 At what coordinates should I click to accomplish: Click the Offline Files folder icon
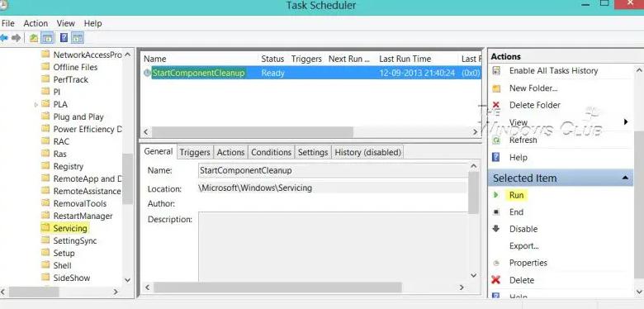pyautogui.click(x=45, y=67)
